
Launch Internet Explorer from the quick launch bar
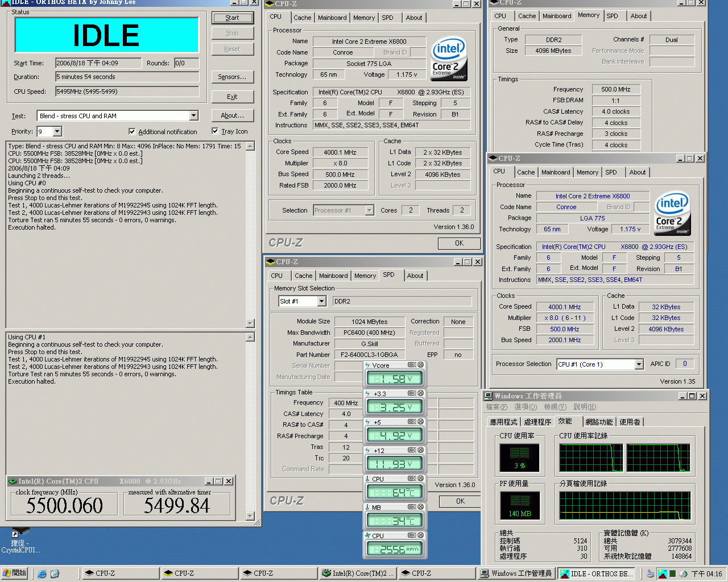pyautogui.click(x=42, y=573)
